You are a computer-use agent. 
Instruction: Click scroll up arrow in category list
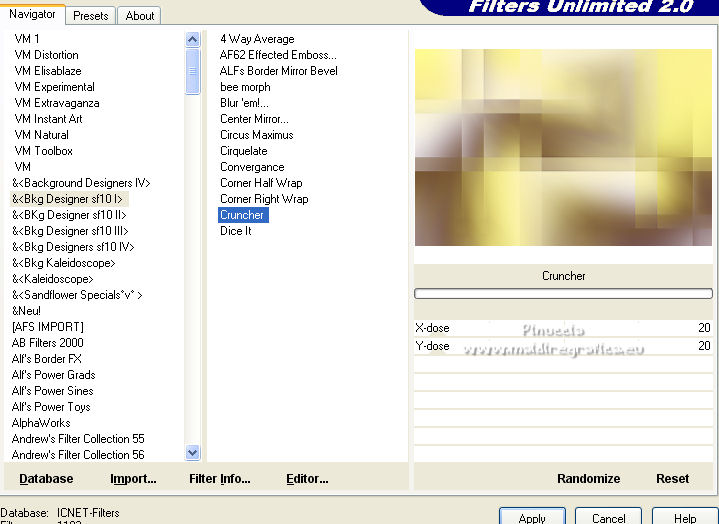(193, 40)
